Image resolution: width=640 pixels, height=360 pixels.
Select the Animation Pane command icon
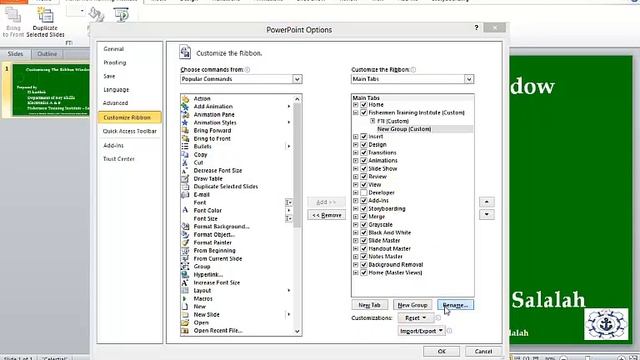[185, 115]
